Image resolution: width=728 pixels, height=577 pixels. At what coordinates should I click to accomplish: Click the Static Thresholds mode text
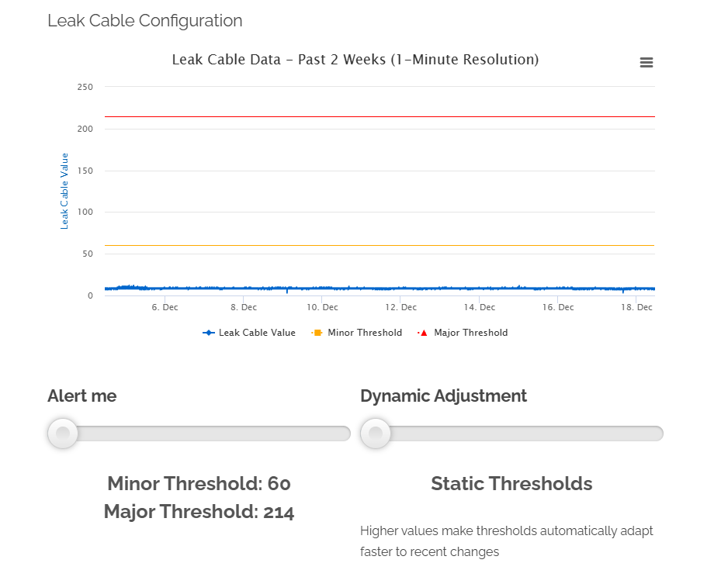tap(511, 484)
